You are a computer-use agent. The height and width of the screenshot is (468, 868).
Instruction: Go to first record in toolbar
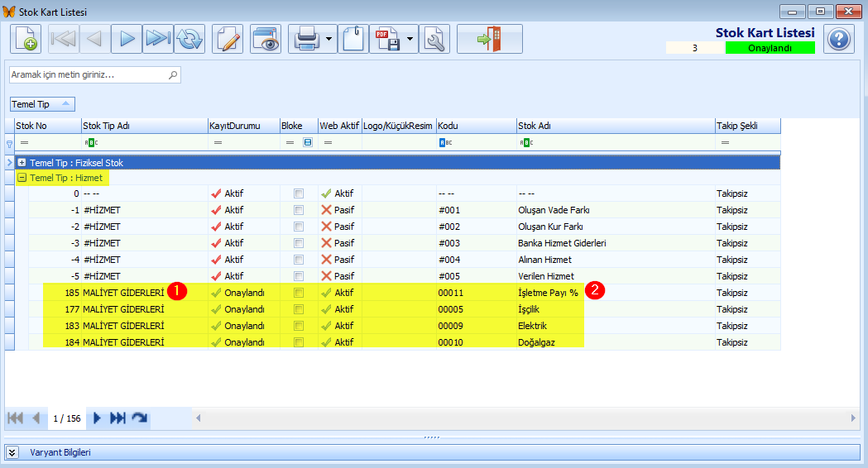tap(64, 39)
